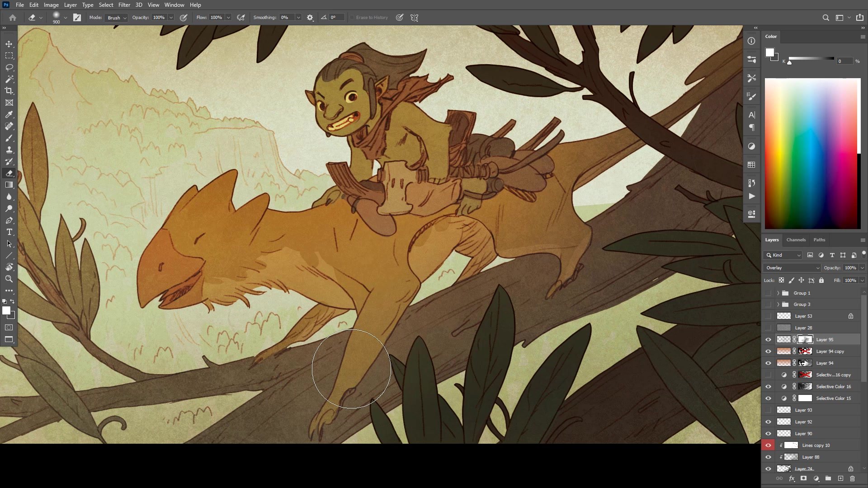Select the Clone Stamp tool
Viewport: 868px width, 488px height.
9,150
